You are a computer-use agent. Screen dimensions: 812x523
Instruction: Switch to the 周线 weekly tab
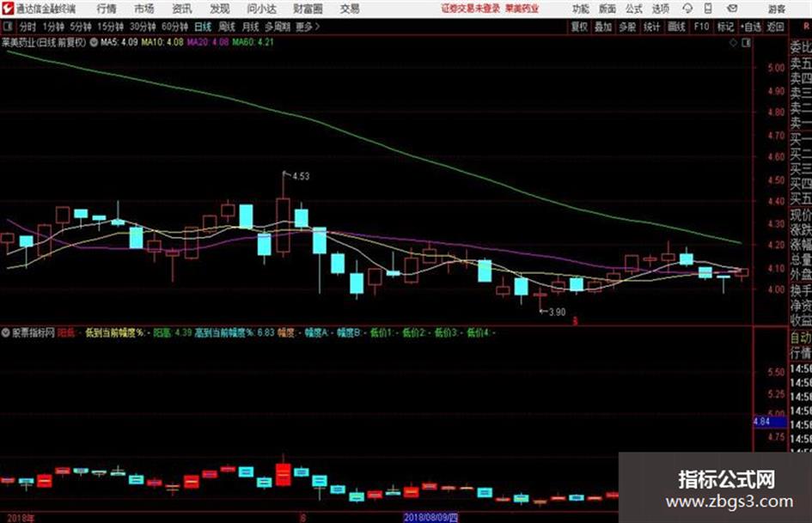(227, 27)
